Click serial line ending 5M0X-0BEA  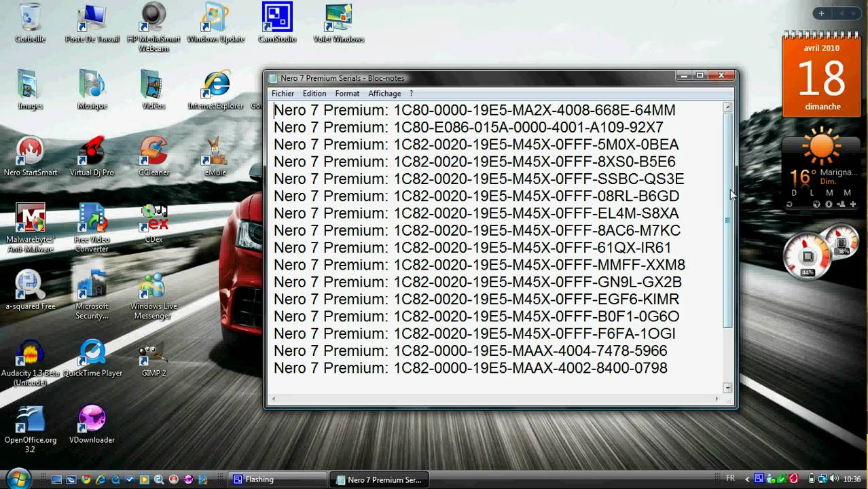click(476, 145)
